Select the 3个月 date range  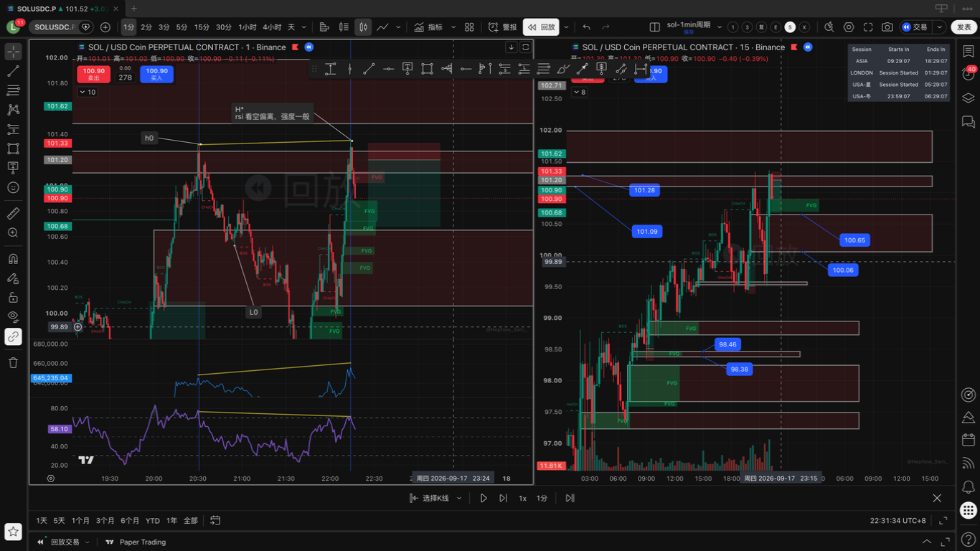point(105,521)
